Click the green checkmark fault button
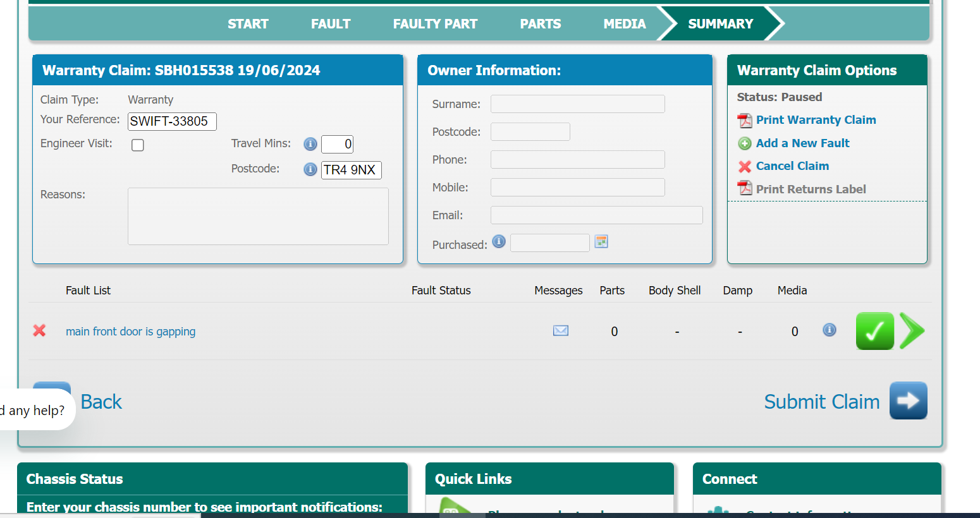 874,331
